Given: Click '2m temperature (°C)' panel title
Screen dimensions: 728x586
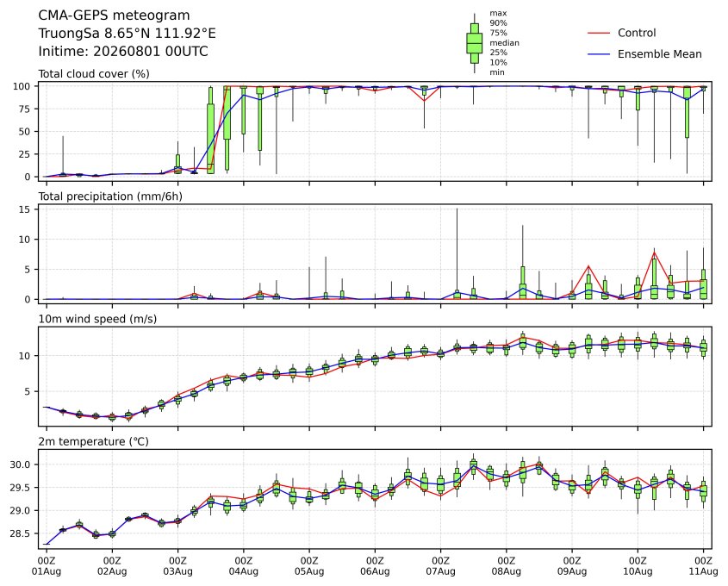Looking at the screenshot, I should pos(93,441).
